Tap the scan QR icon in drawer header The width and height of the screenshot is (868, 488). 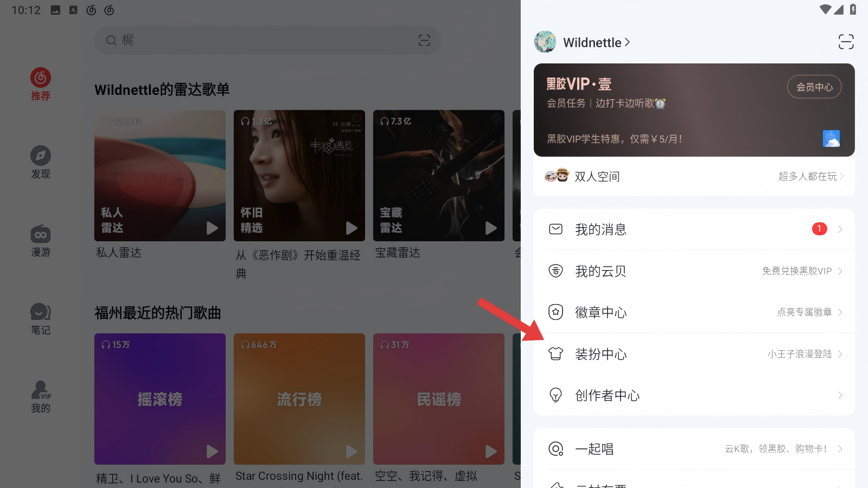846,42
